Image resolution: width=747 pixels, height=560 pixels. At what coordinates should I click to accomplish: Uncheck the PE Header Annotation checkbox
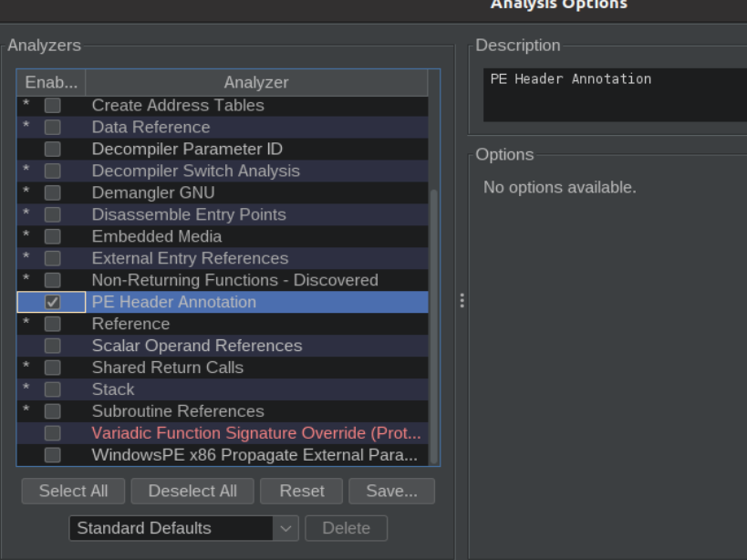click(x=52, y=302)
